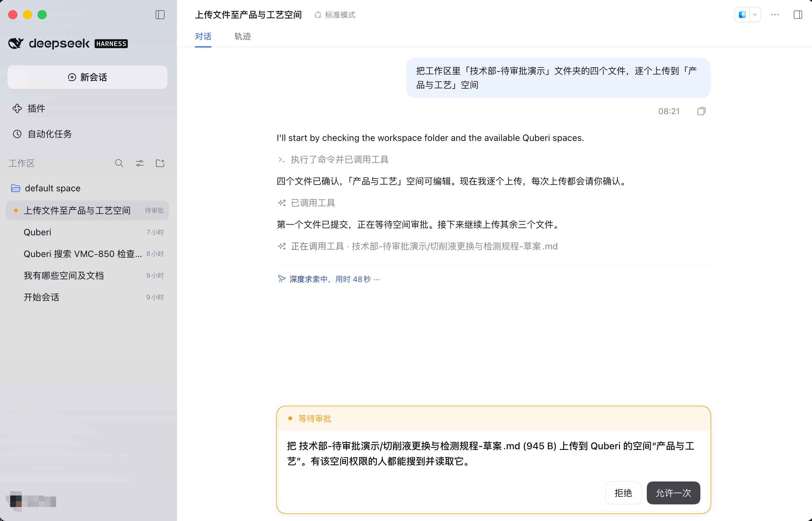Expand the 已调用工具 step
The image size is (812, 521).
[x=306, y=203]
